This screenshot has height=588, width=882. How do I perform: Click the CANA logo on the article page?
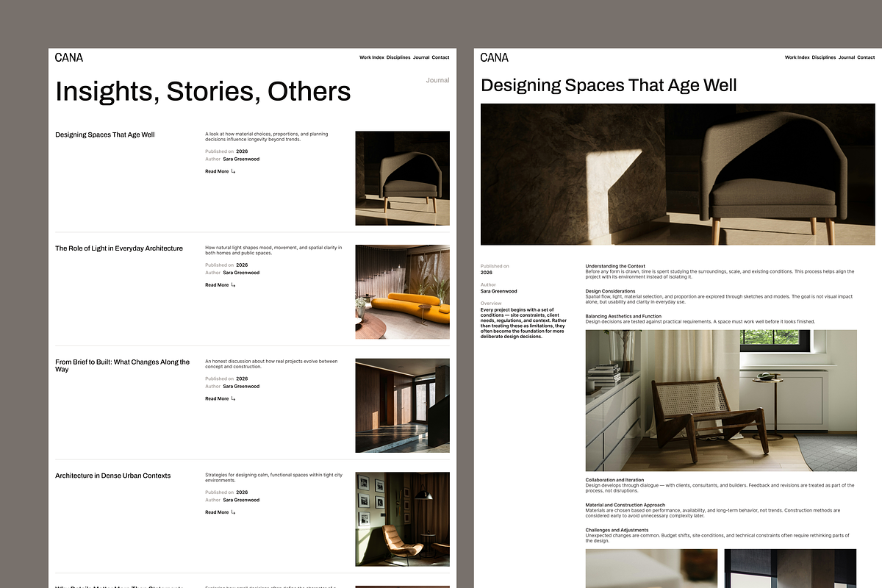495,57
